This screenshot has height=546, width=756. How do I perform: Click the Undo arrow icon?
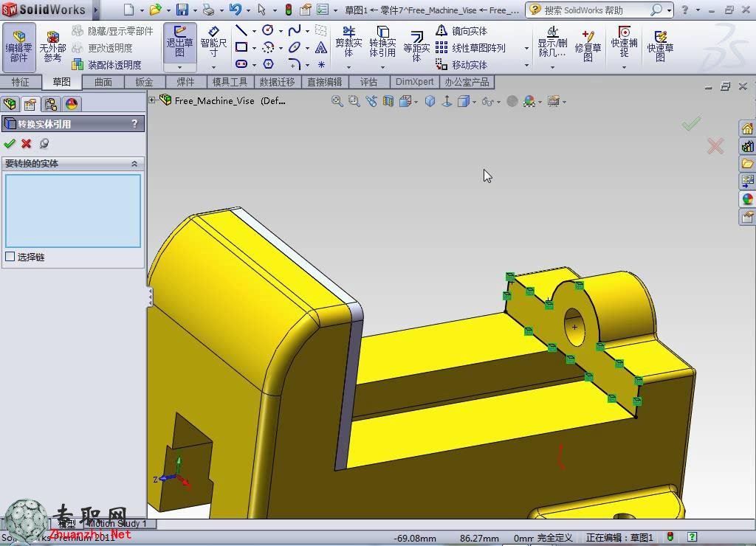235,9
